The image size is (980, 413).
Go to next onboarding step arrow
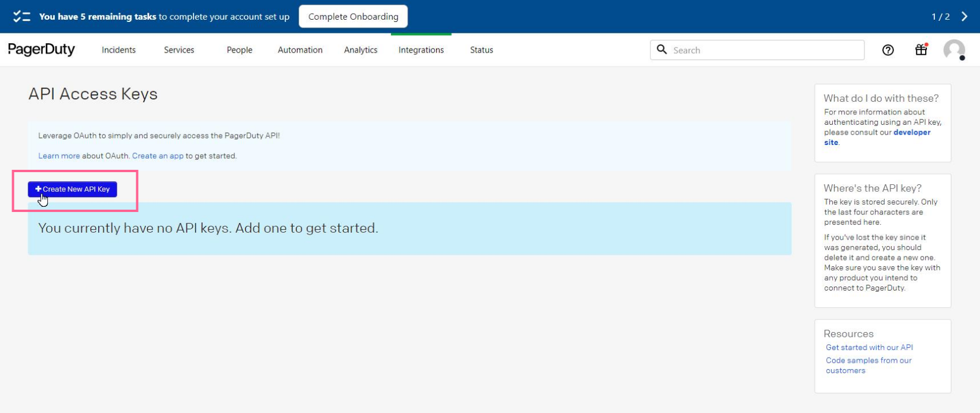pos(964,16)
